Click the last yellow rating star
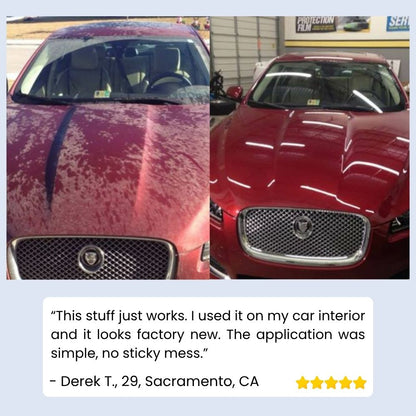Screen dimensions: 416x416 pos(360,383)
